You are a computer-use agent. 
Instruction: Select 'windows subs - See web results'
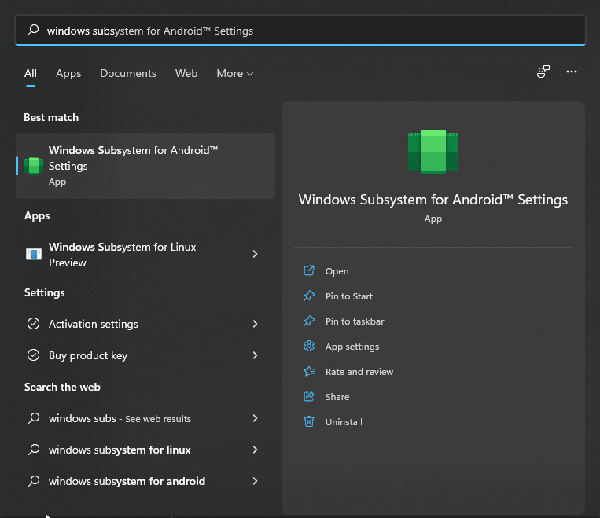point(145,419)
